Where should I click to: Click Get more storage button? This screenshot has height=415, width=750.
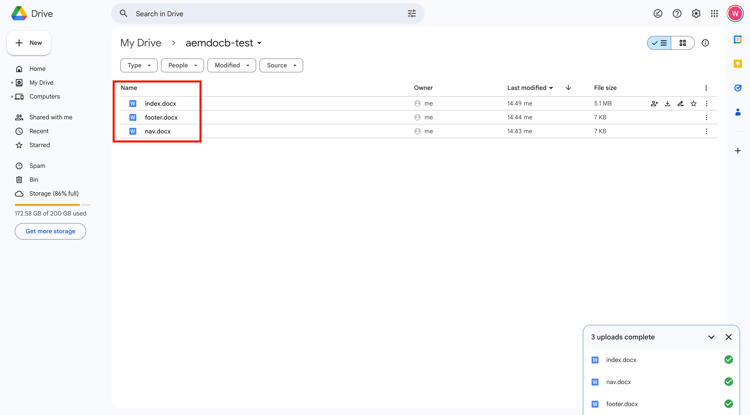click(x=50, y=231)
